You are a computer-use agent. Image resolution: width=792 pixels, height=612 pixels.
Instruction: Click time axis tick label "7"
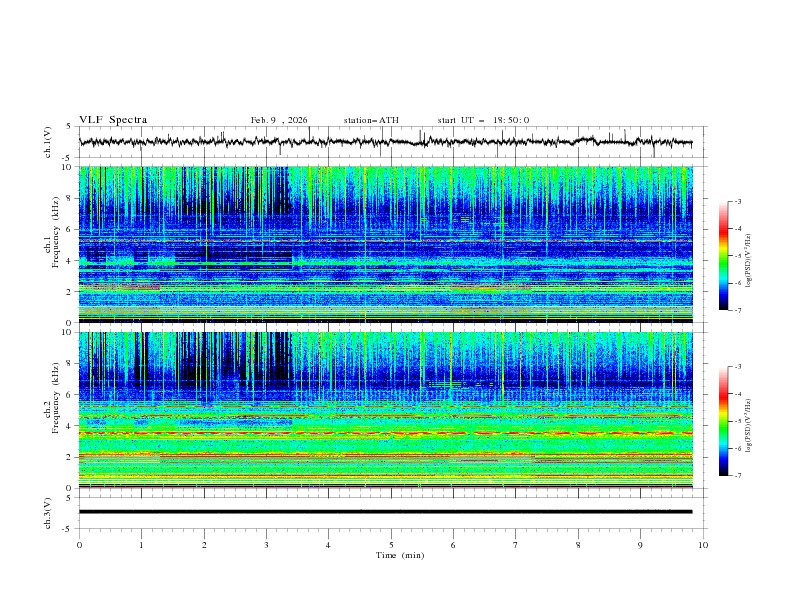click(x=516, y=545)
